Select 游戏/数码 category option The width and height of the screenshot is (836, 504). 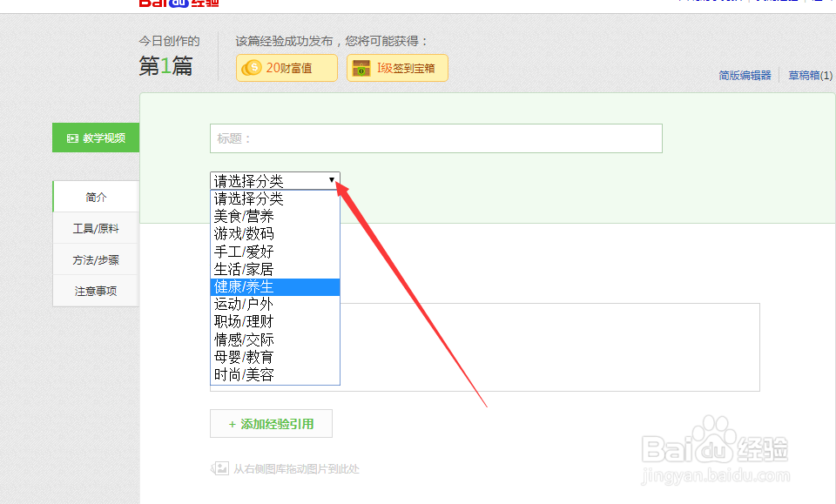275,234
